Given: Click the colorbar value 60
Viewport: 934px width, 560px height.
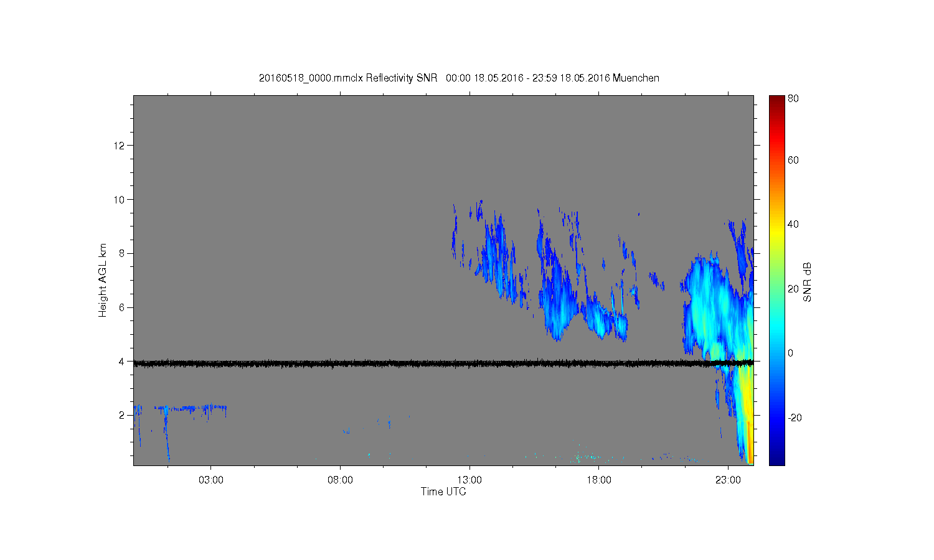Looking at the screenshot, I should pyautogui.click(x=793, y=160).
